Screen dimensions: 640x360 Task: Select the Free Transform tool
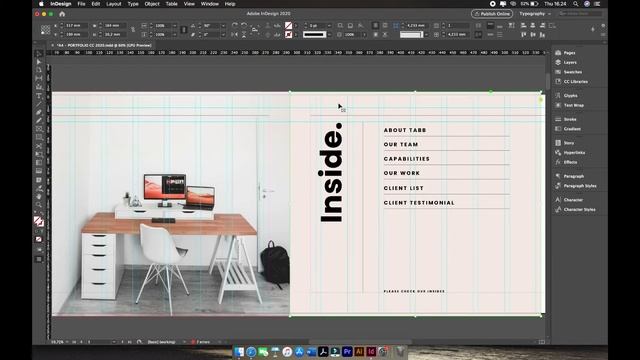(x=39, y=154)
